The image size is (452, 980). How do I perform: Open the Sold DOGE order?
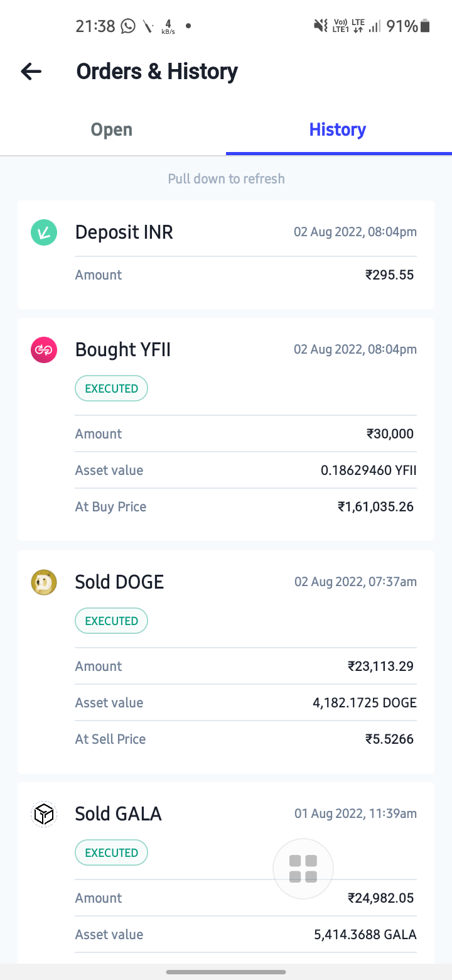[x=119, y=582]
